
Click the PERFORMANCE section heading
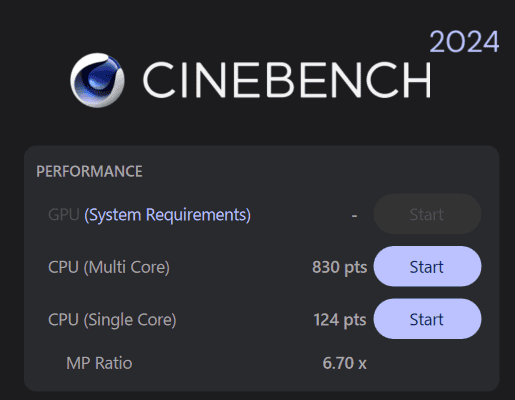click(89, 171)
